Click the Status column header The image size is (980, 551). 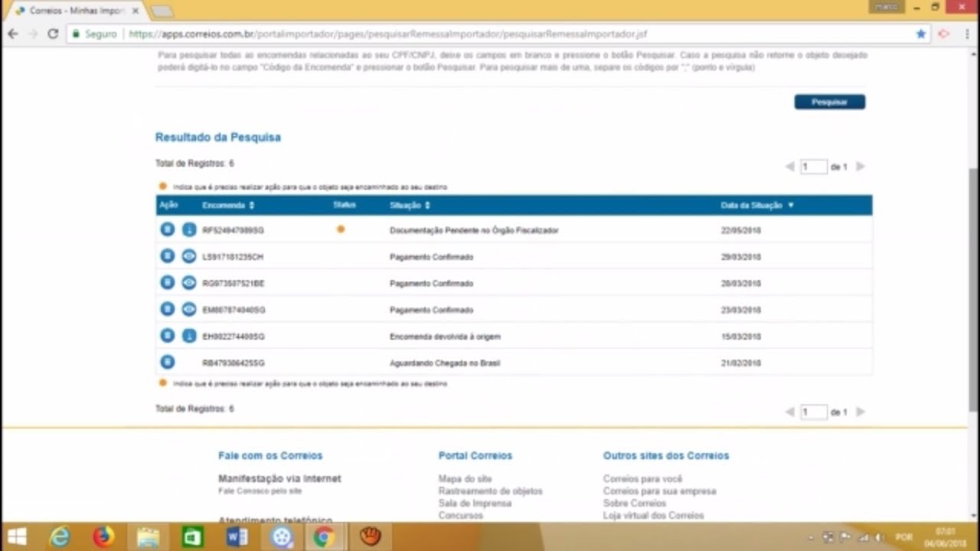point(345,205)
